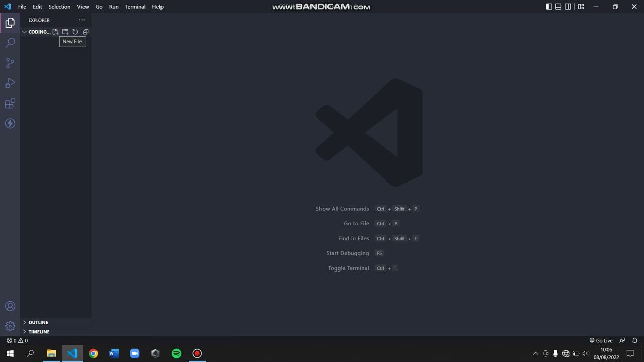Open the Accounts menu icon
Image resolution: width=644 pixels, height=362 pixels.
pos(10,306)
